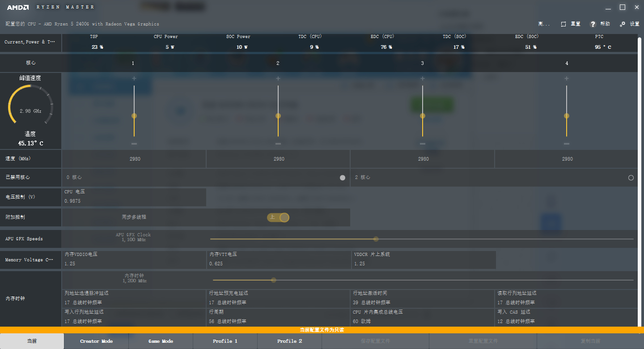Screen dimensions: 644x349
Task: Toggle the 同步多线程 switch
Action: point(278,217)
